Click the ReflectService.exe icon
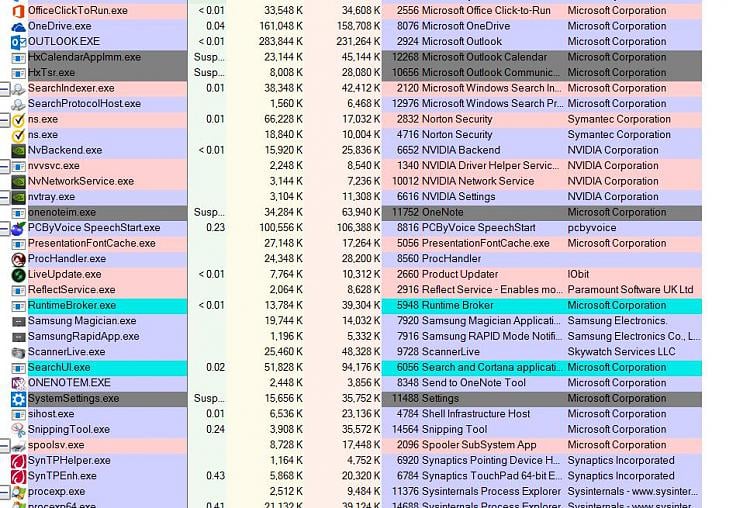750x508 pixels. tap(18, 290)
